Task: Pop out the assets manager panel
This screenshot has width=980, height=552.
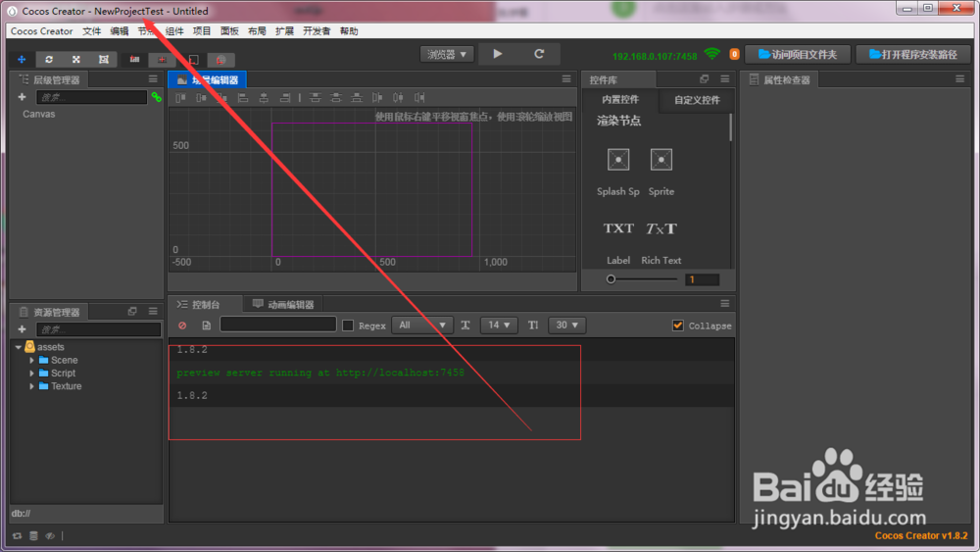Action: pyautogui.click(x=132, y=311)
